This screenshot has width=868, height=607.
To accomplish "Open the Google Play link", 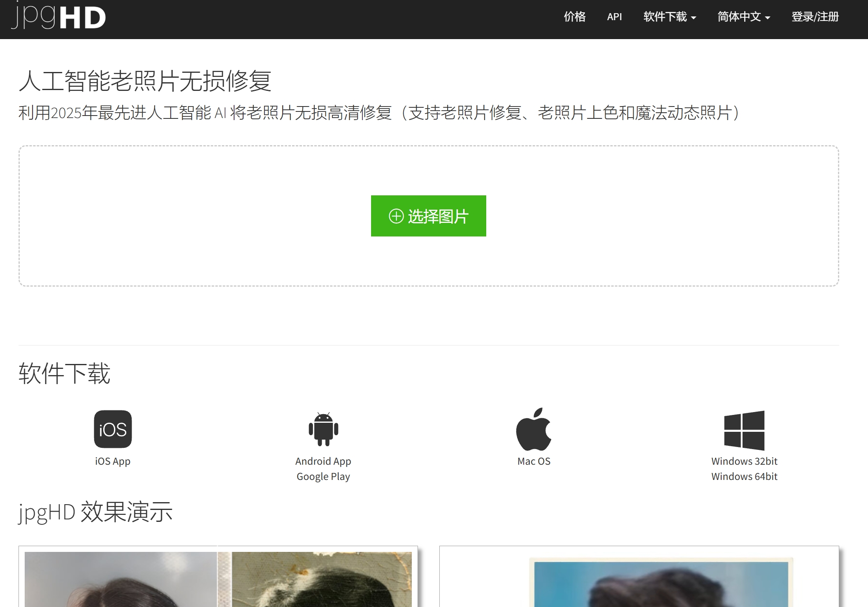I will [x=323, y=476].
